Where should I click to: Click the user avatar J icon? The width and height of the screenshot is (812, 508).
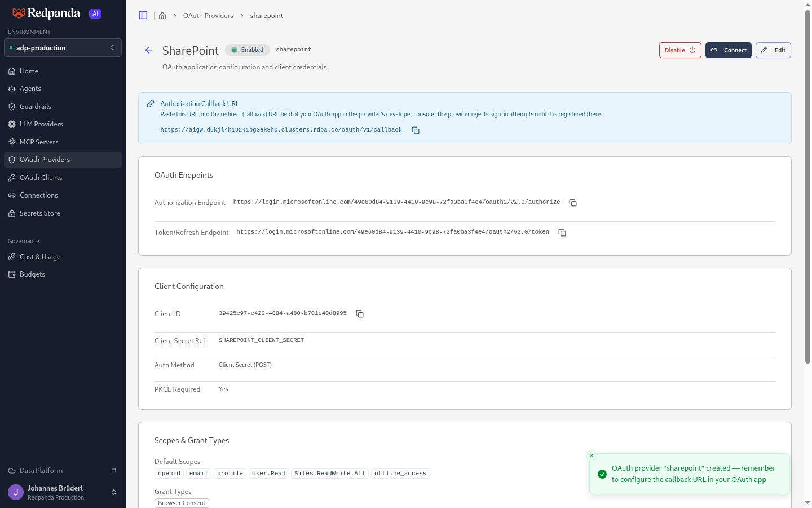(x=16, y=492)
